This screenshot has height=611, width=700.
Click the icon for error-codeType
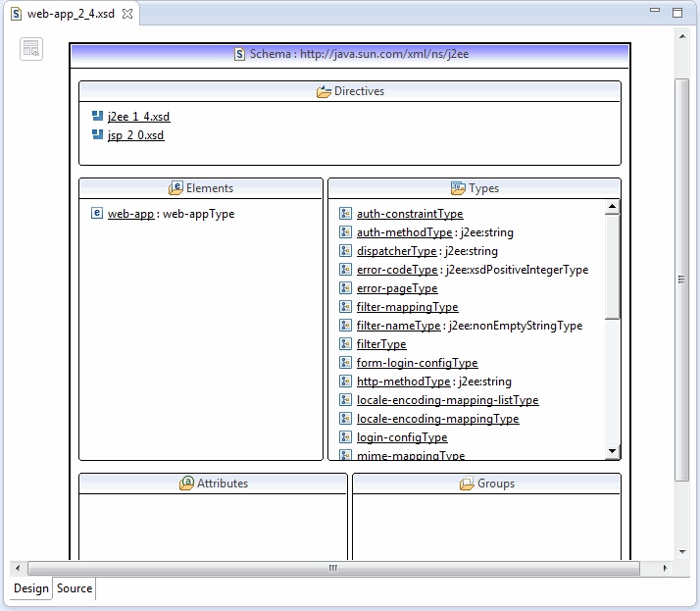[x=345, y=270]
